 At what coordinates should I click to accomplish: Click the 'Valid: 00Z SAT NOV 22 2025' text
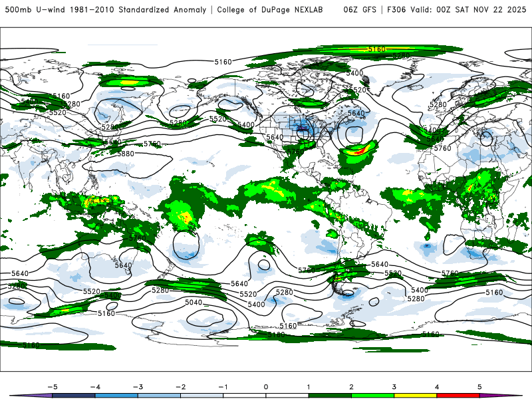tap(468, 9)
